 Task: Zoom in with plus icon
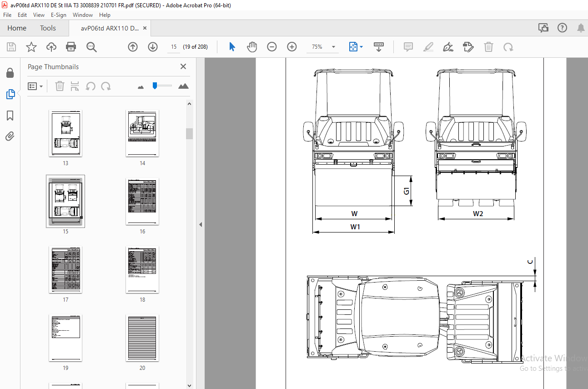(292, 47)
